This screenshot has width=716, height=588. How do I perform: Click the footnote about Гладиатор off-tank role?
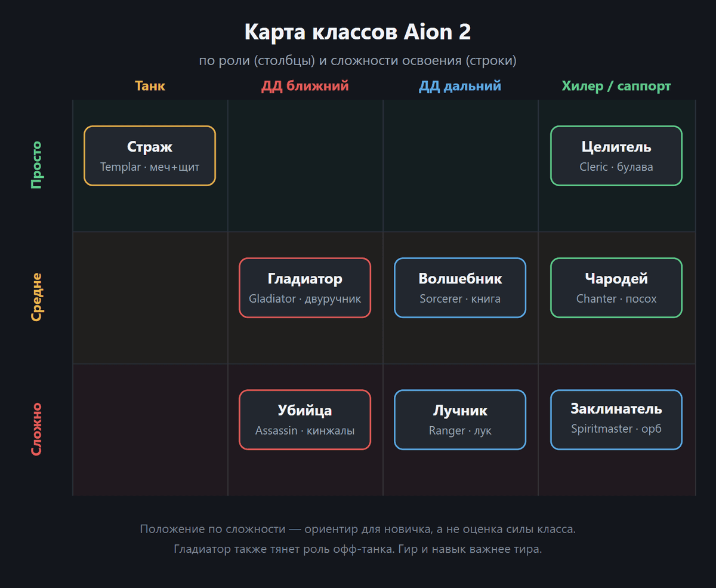tap(358, 549)
